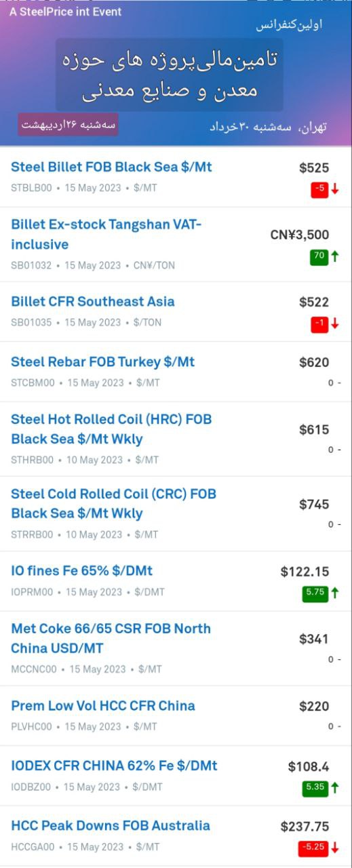Open IO fines Fe 65% $/DMt link
The width and height of the screenshot is (352, 868).
coord(81,571)
